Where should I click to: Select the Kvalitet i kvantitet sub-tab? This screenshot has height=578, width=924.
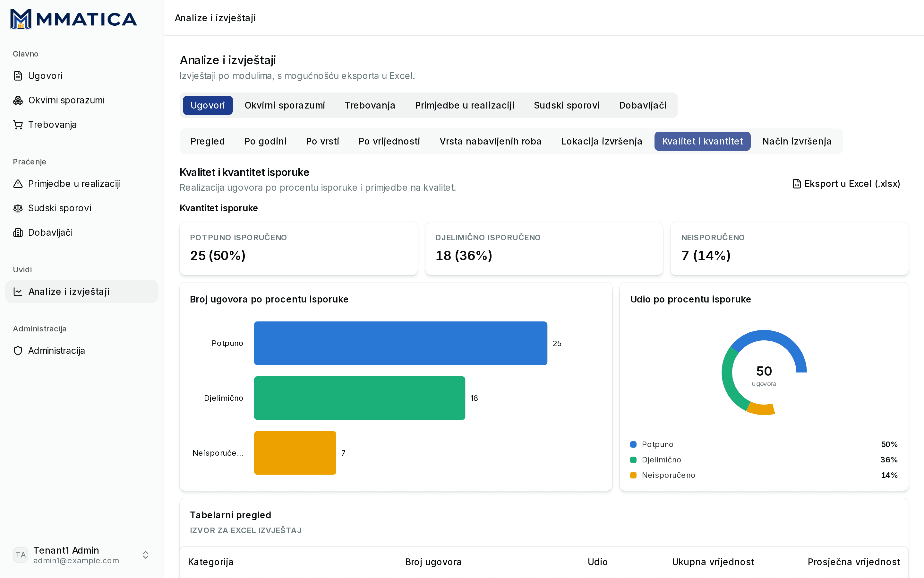coord(703,141)
